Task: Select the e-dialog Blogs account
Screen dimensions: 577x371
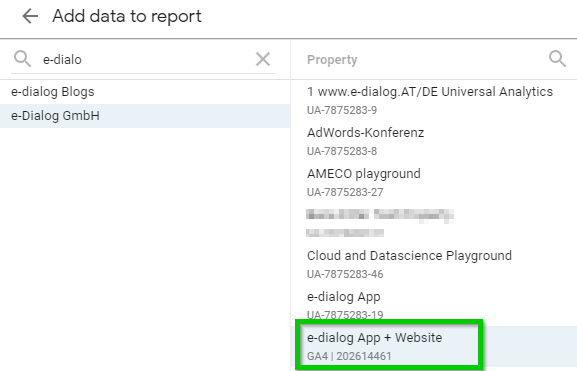Action: pyautogui.click(x=145, y=92)
